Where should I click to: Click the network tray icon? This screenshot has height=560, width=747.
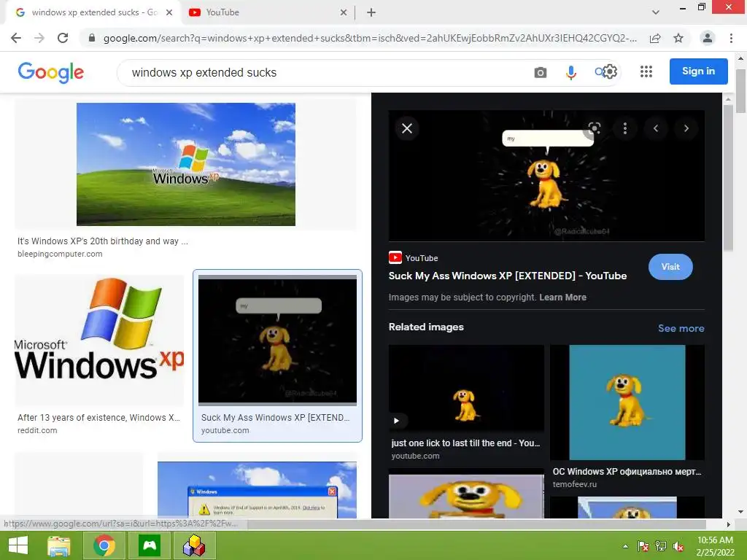pos(661,547)
